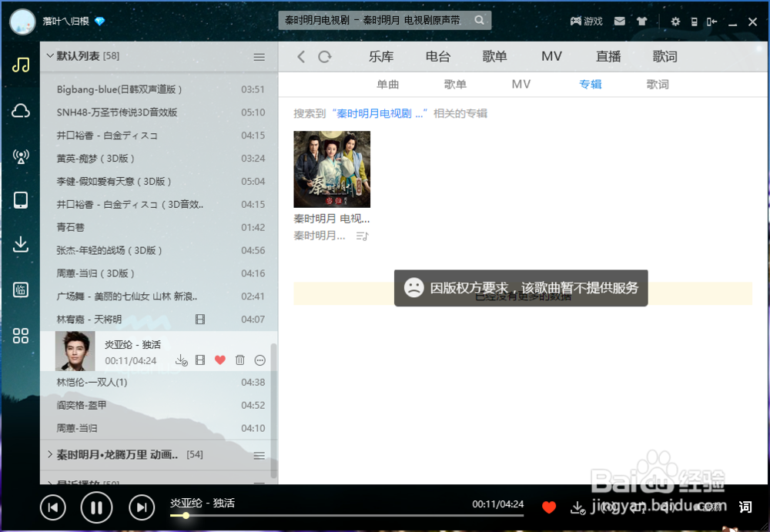770x532 pixels.
Task: Open album title 秦时明月 电视... link
Action: [331, 219]
